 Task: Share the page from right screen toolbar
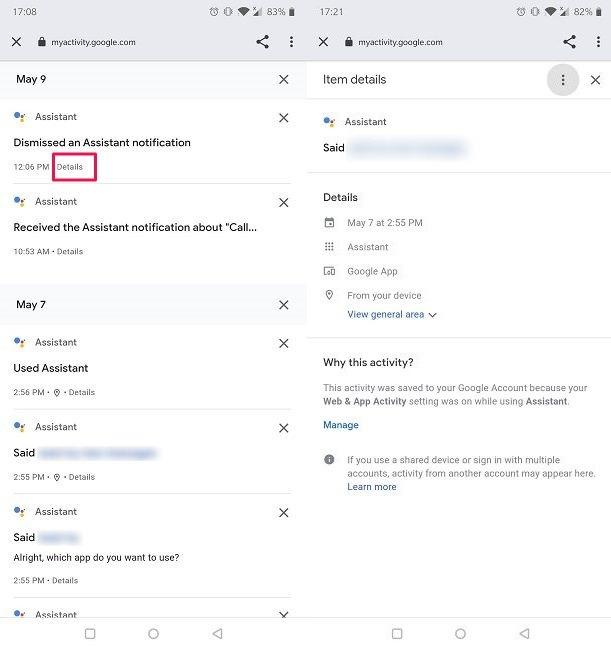tap(570, 41)
